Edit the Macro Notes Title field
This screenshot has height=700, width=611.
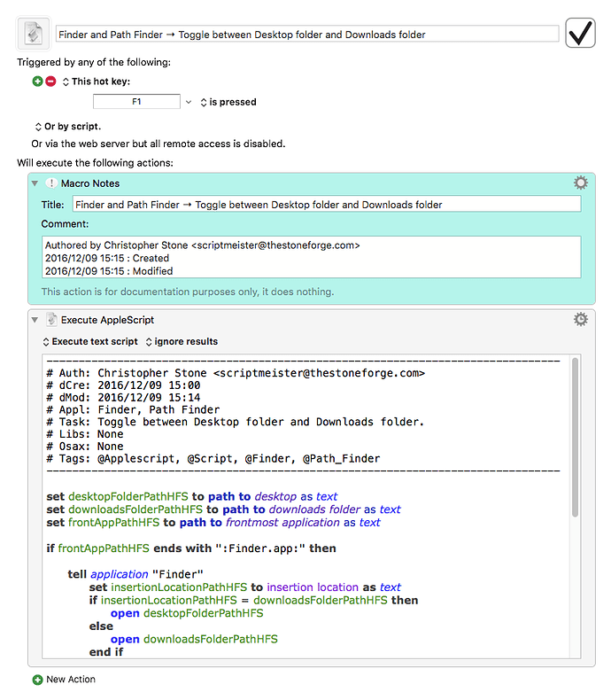click(x=327, y=205)
